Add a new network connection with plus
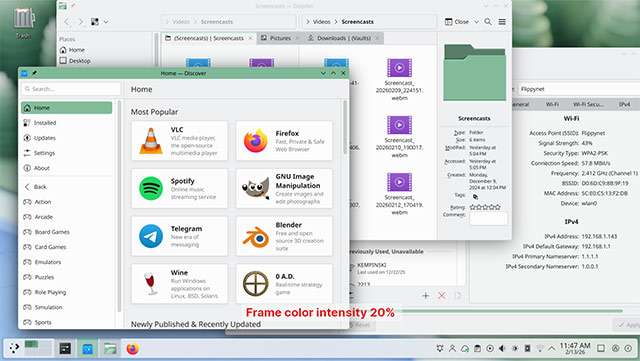 tap(425, 295)
